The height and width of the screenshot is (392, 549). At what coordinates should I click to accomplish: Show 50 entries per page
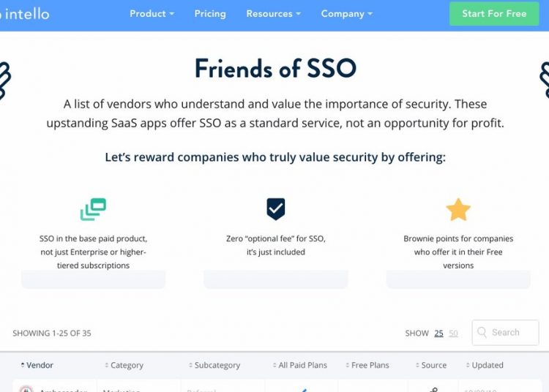point(453,333)
